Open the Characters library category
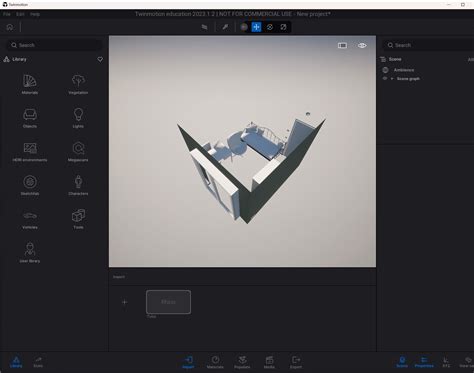 78,185
